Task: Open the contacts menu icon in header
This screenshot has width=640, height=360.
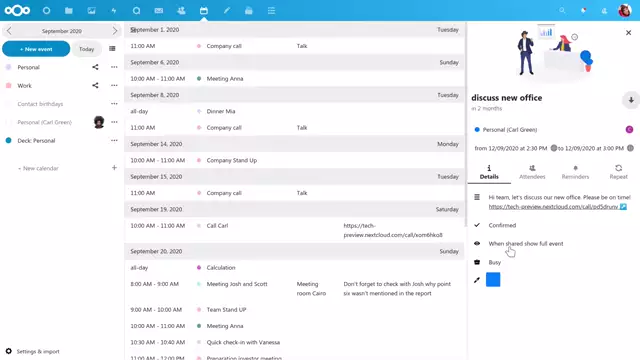Action: 604,11
